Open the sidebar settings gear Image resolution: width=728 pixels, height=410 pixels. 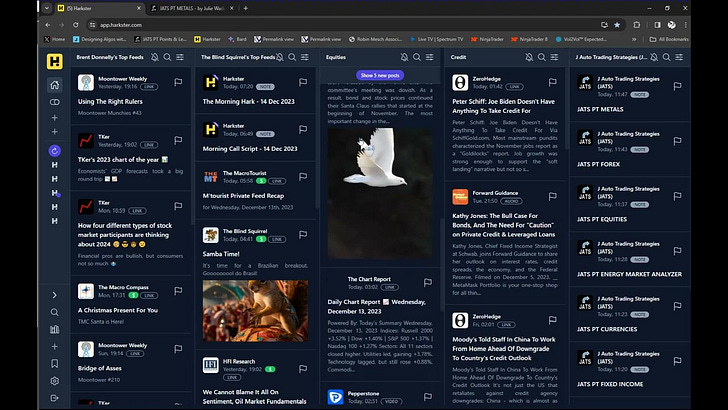coord(54,381)
